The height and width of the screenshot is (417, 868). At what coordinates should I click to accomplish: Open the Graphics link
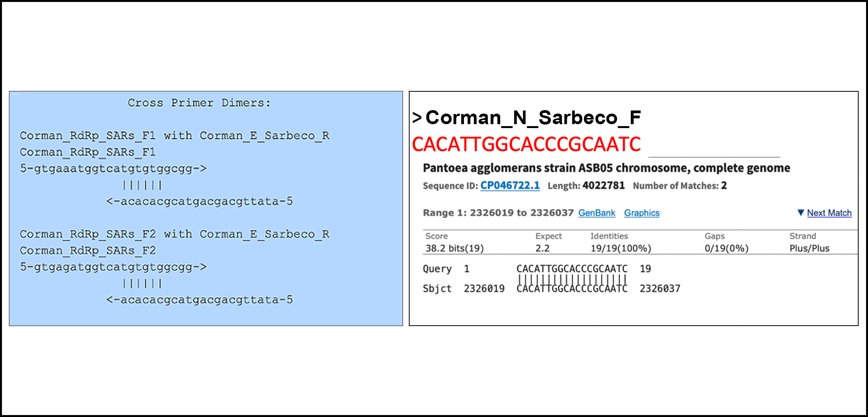[x=642, y=213]
